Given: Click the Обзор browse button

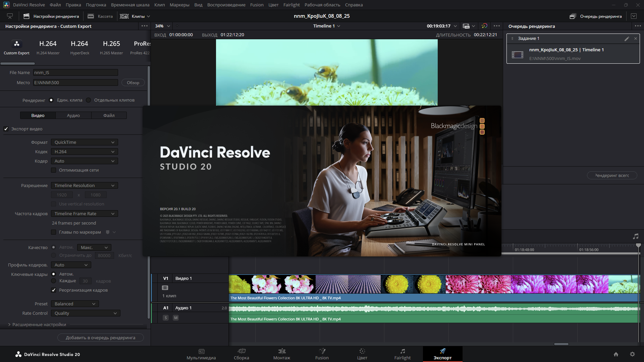Looking at the screenshot, I should [133, 82].
